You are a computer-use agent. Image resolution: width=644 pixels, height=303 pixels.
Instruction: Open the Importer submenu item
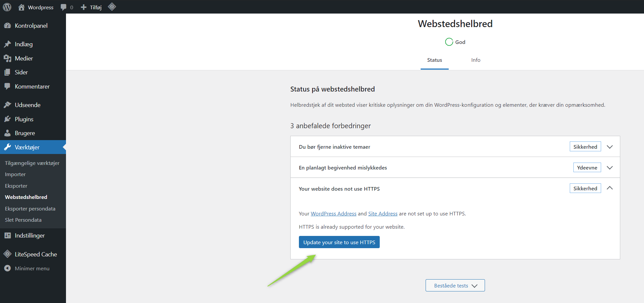click(x=15, y=174)
